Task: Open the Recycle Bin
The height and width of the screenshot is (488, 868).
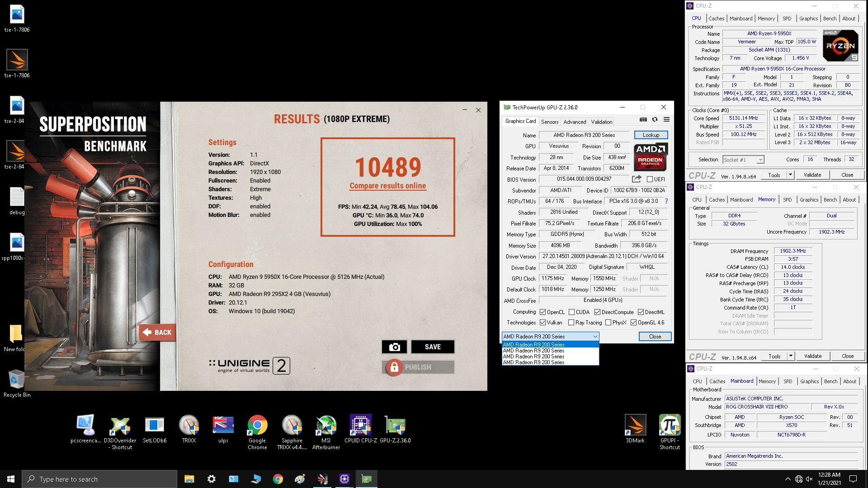Action: point(17,384)
